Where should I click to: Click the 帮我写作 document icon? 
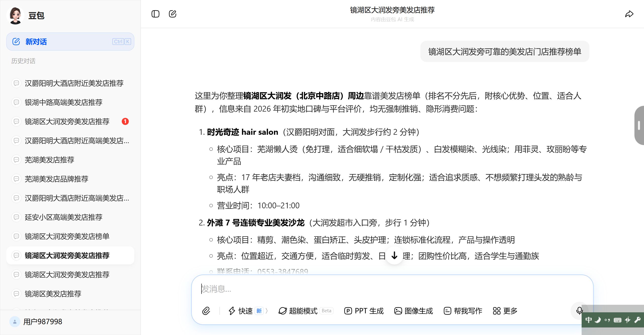[x=448, y=311]
